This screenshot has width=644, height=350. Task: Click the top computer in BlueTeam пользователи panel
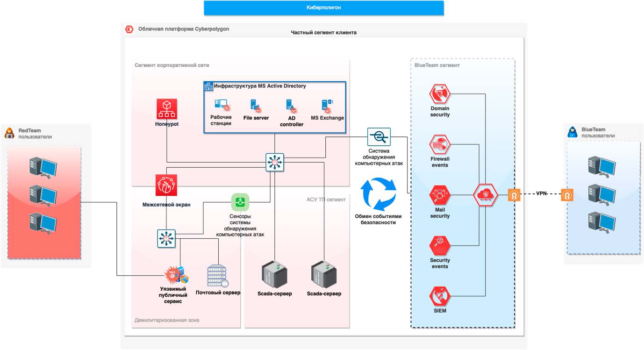click(602, 168)
